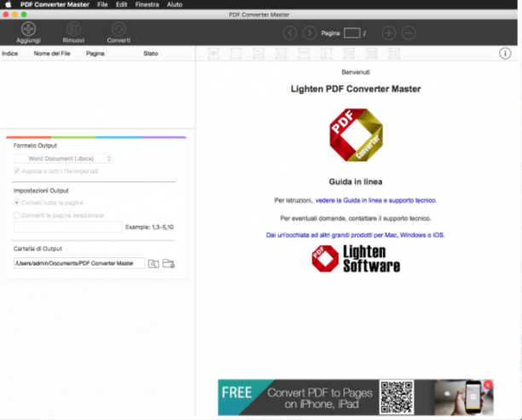Open the Finestra menu
522x420 pixels.
click(147, 4)
